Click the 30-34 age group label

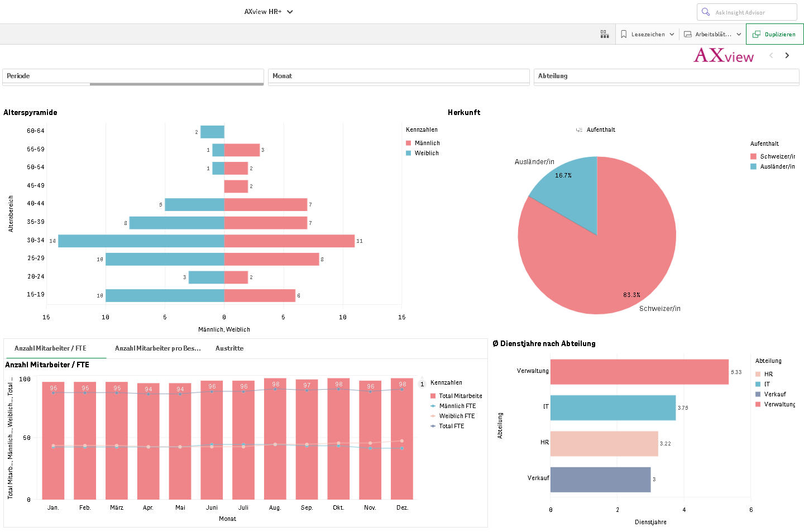36,241
